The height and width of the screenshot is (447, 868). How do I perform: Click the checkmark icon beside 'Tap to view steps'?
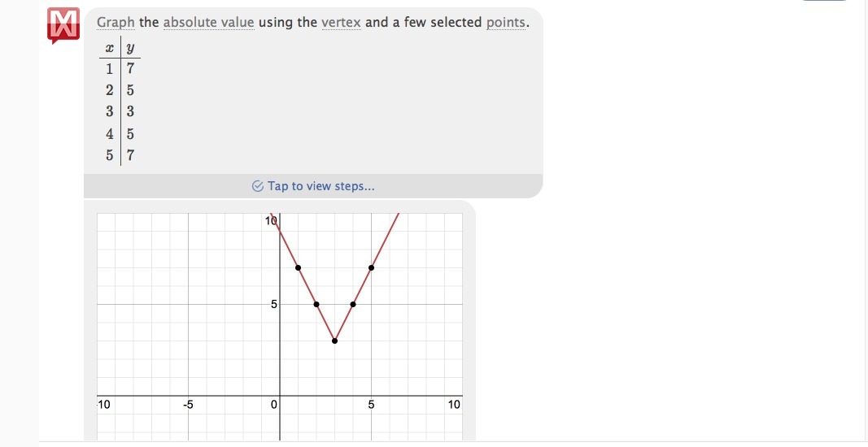[258, 186]
